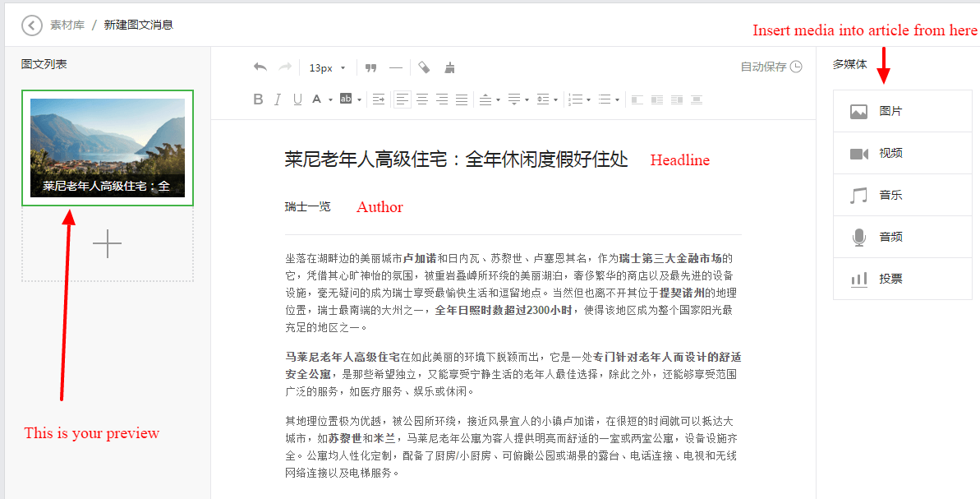Screen dimensions: 980x499
Task: Click the space-before-paragraph icon
Action: click(x=485, y=99)
